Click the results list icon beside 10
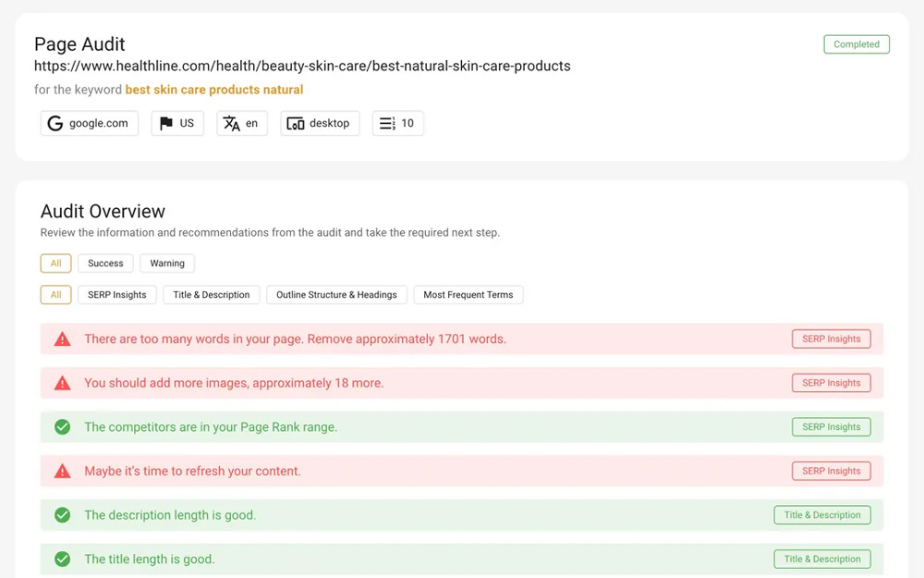Viewport: 924px width, 578px height. (x=387, y=124)
